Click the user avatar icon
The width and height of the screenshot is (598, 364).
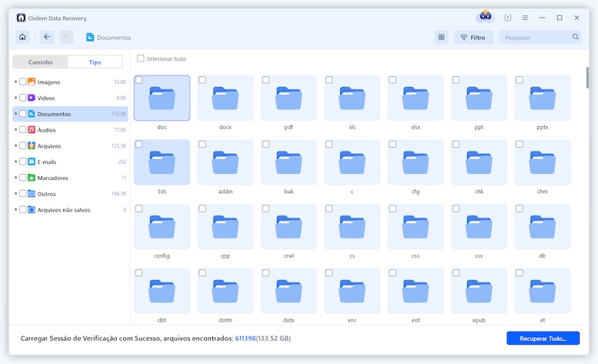[484, 17]
